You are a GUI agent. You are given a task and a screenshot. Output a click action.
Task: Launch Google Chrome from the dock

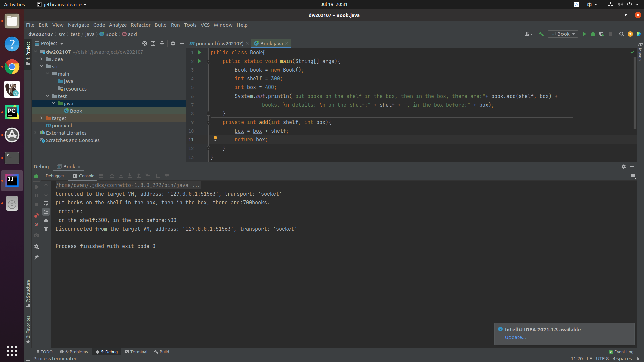[x=12, y=67]
